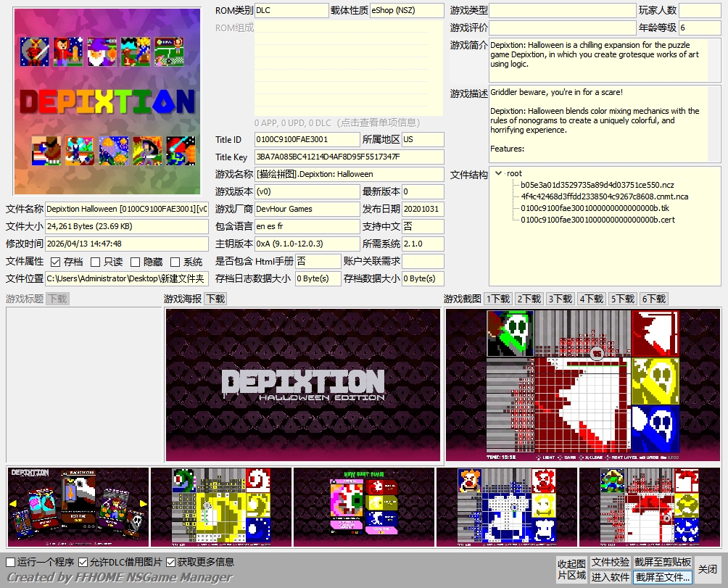Open the first bottom card-selection thumbnail
This screenshot has width=728, height=588.
pos(78,507)
